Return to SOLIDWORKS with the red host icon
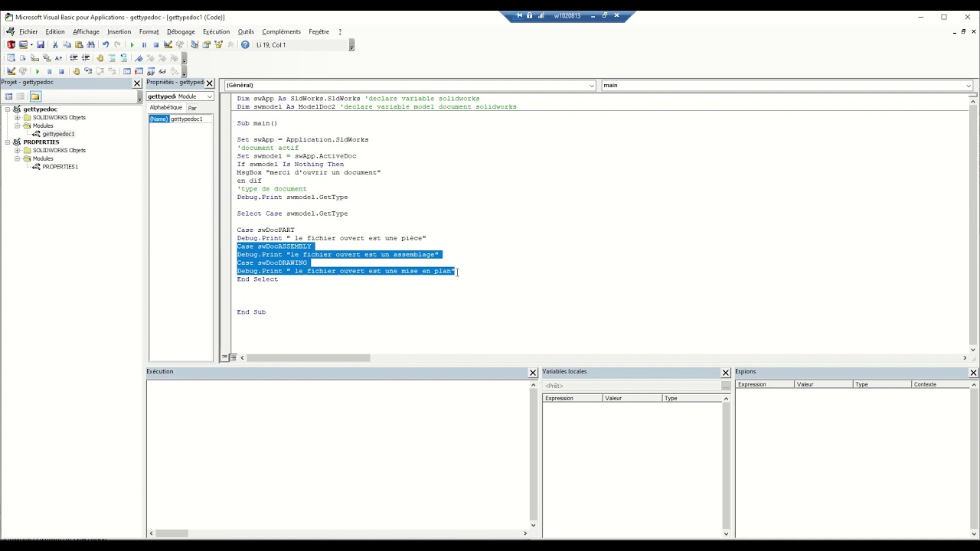Viewport: 980px width, 551px height. click(11, 44)
